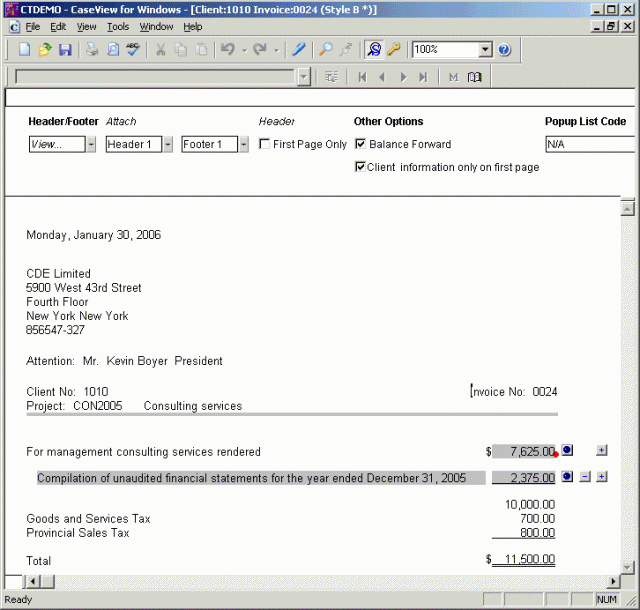Expand the Footer 1 dropdown
This screenshot has height=610, width=640.
tap(244, 144)
